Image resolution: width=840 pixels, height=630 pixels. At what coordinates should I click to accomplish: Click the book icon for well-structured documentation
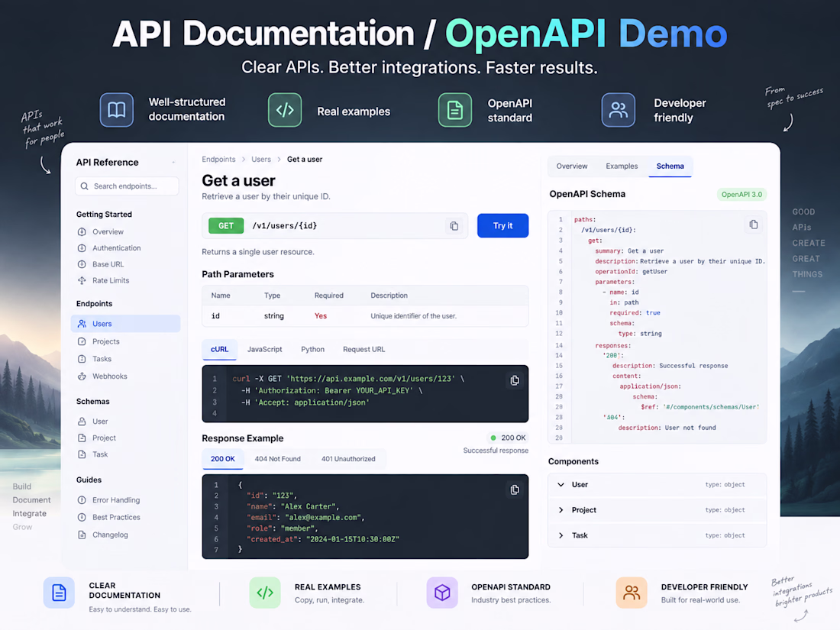click(x=116, y=110)
